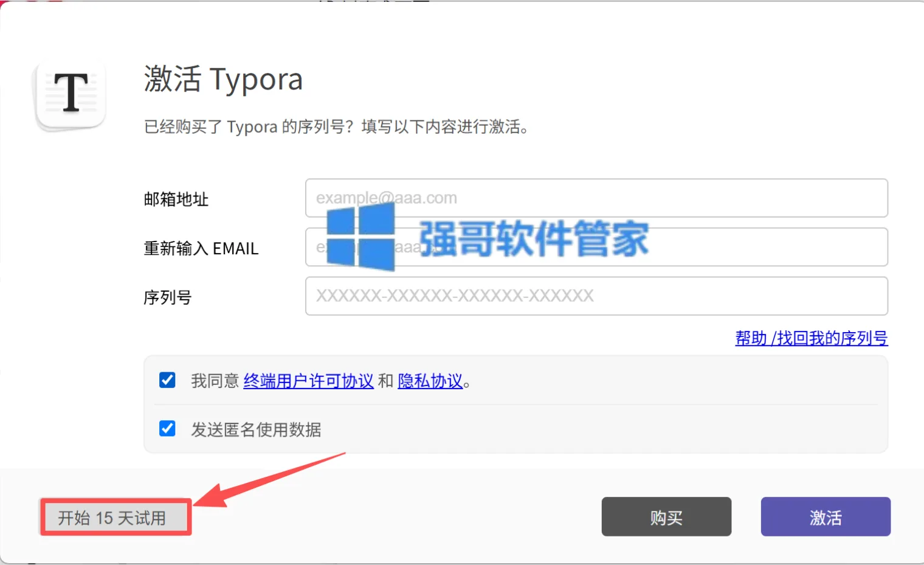Focus the 邮箱地址 email input field
924x565 pixels.
pyautogui.click(x=596, y=198)
